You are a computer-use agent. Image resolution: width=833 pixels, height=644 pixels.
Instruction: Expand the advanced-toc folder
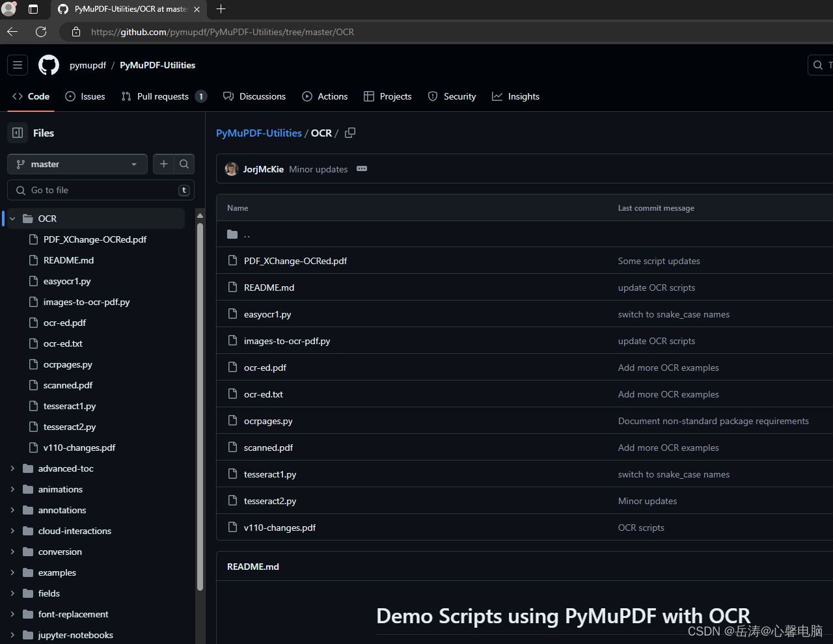pos(12,468)
